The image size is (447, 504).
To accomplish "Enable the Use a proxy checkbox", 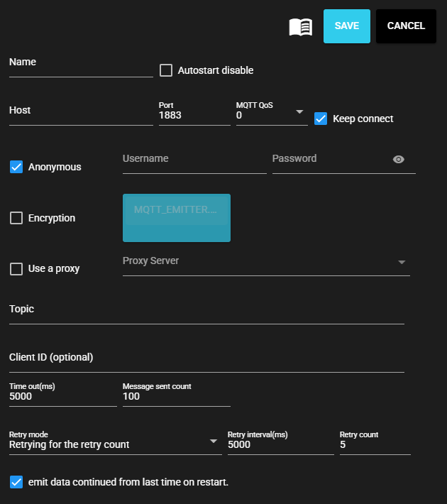I will pos(16,269).
